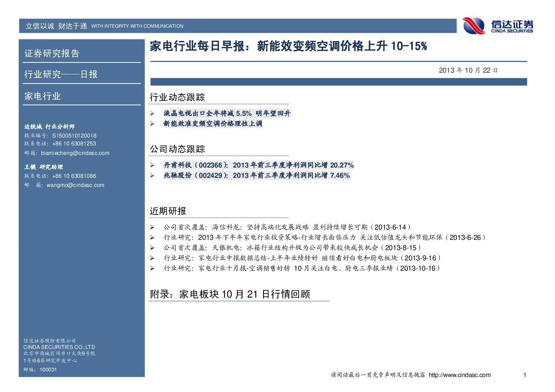Viewport: 555px width, 392px height.
Task: Click the http://www.cindasc.com footer link
Action: pos(460,375)
